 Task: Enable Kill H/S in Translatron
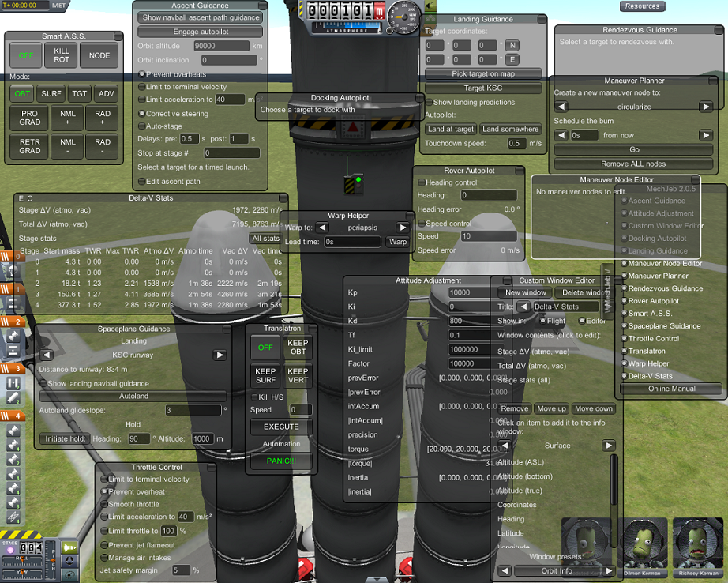(254, 397)
